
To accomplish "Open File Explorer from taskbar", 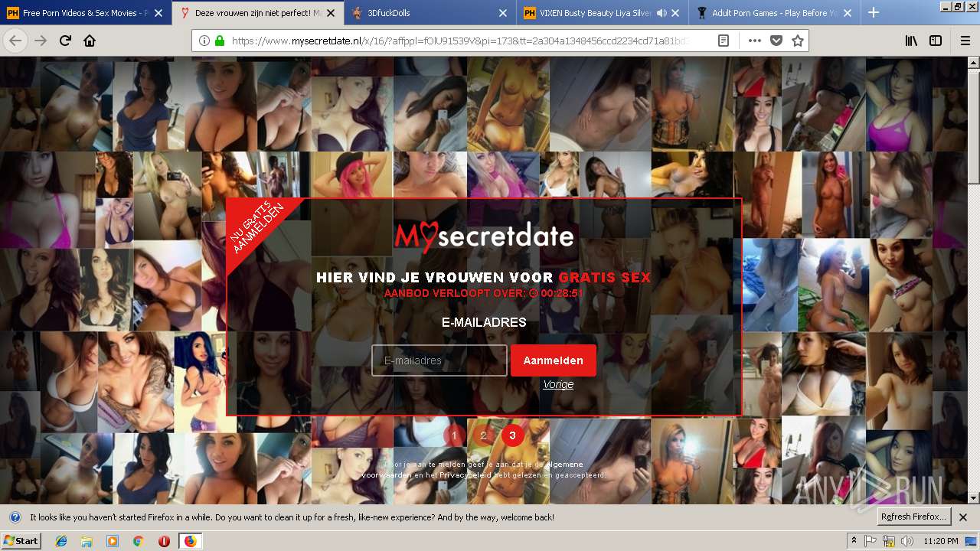I will 87,541.
